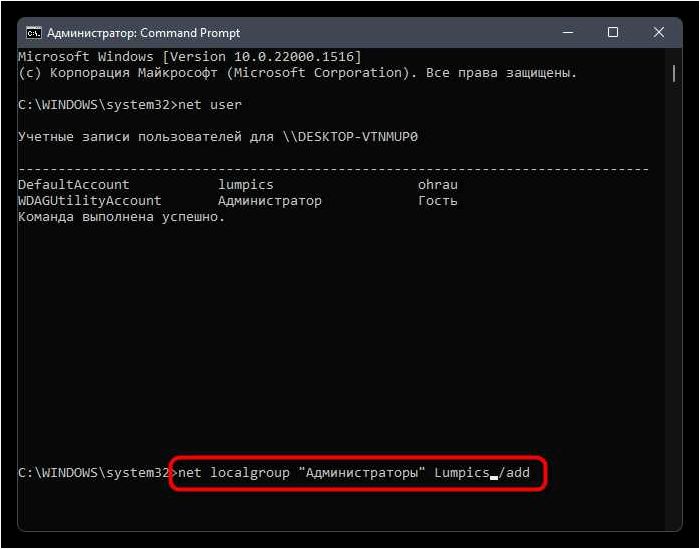
Task: Click 'Lumpics' in the bottom command line
Action: click(462, 472)
